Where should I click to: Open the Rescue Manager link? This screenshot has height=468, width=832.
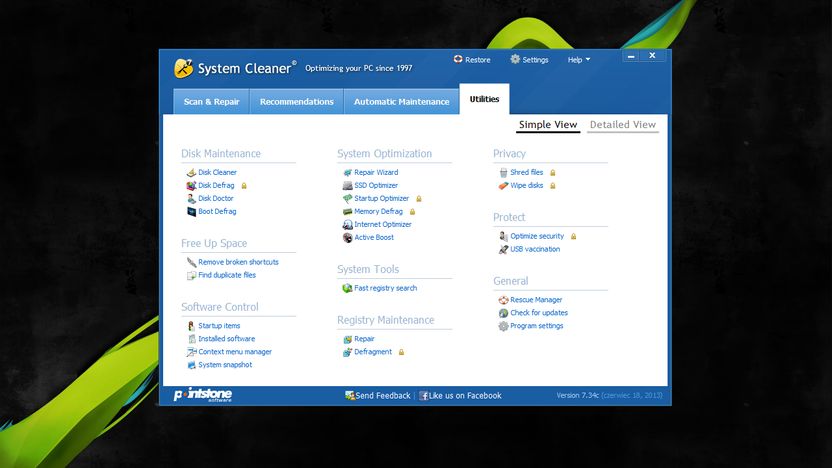point(536,300)
